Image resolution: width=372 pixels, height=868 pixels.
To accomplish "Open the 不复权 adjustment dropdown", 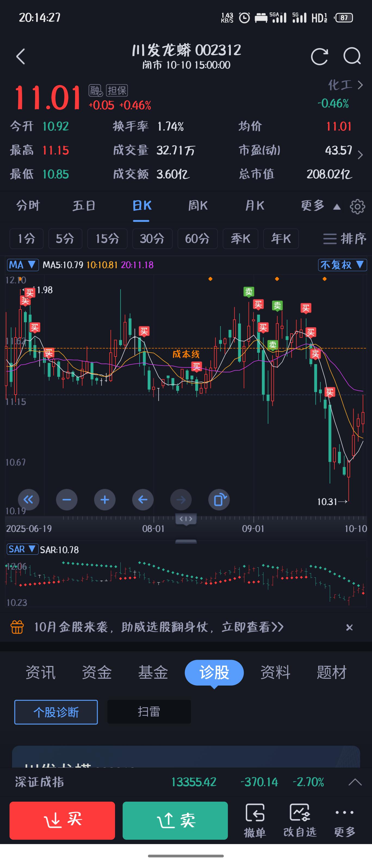I will click(x=342, y=265).
